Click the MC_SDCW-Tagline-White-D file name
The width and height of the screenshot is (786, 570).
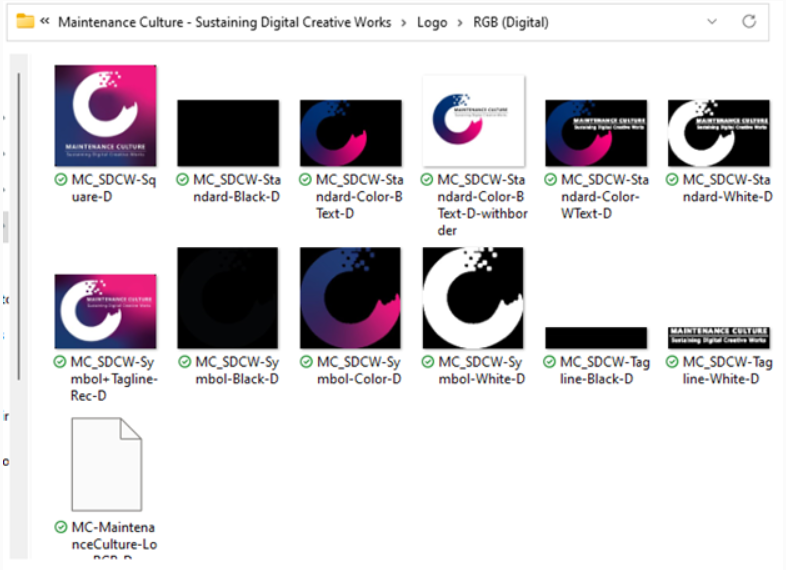click(727, 370)
